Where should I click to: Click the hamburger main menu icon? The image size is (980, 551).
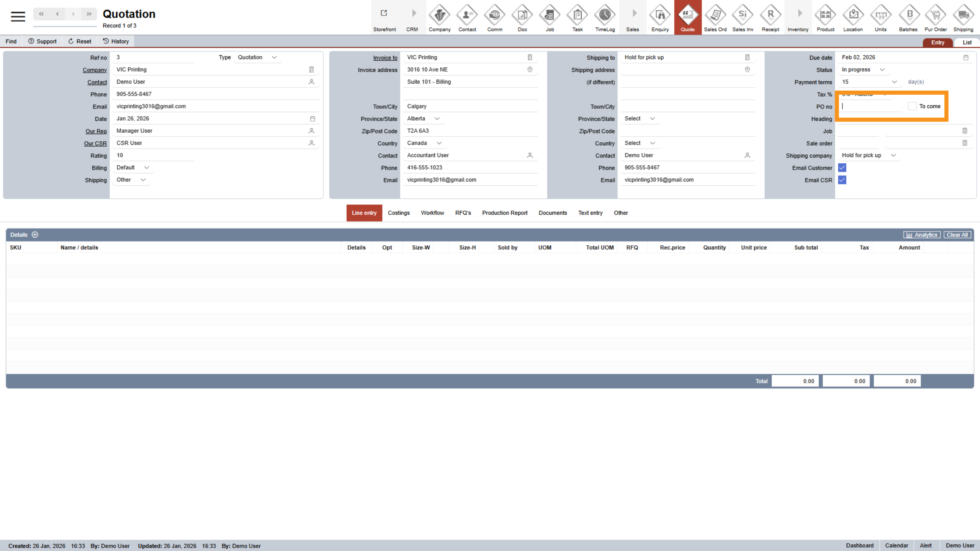(x=18, y=16)
